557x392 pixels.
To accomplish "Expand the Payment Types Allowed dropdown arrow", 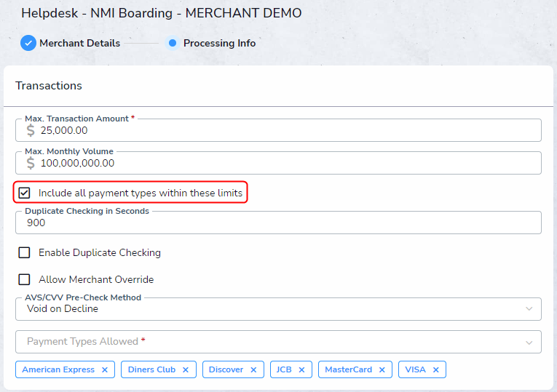I will 529,343.
